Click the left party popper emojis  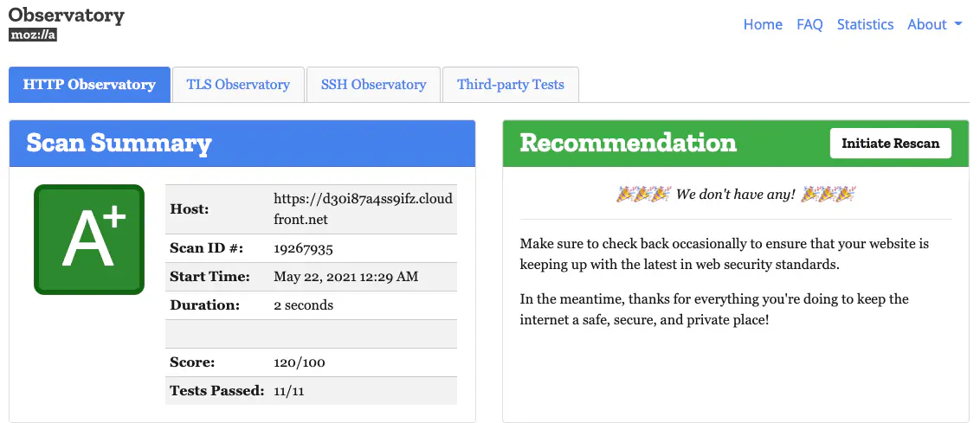pyautogui.click(x=643, y=195)
